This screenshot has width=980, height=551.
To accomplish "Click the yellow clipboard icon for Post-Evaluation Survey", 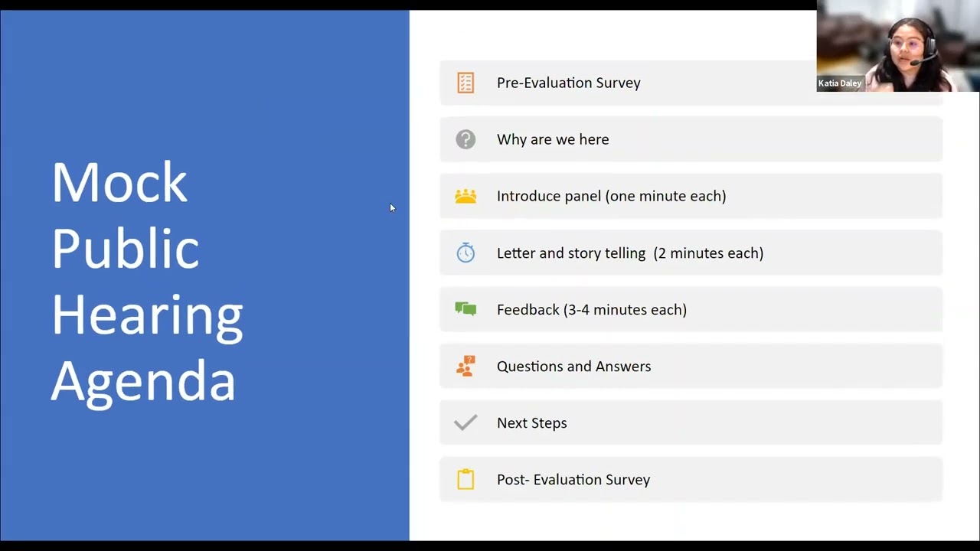I will click(x=465, y=479).
